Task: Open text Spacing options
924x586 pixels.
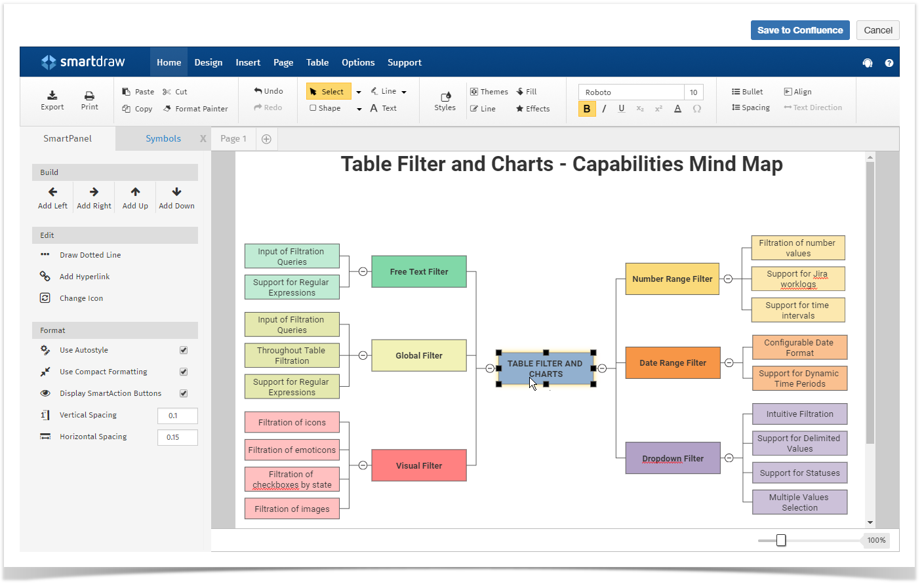Action: (751, 107)
